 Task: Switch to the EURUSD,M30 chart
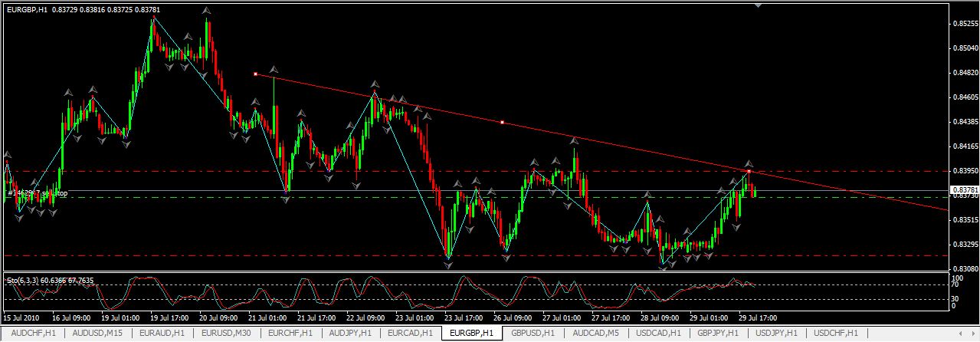[226, 334]
